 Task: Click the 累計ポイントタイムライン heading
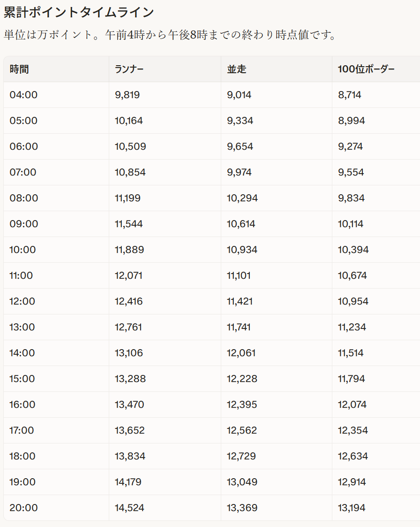[x=79, y=13]
